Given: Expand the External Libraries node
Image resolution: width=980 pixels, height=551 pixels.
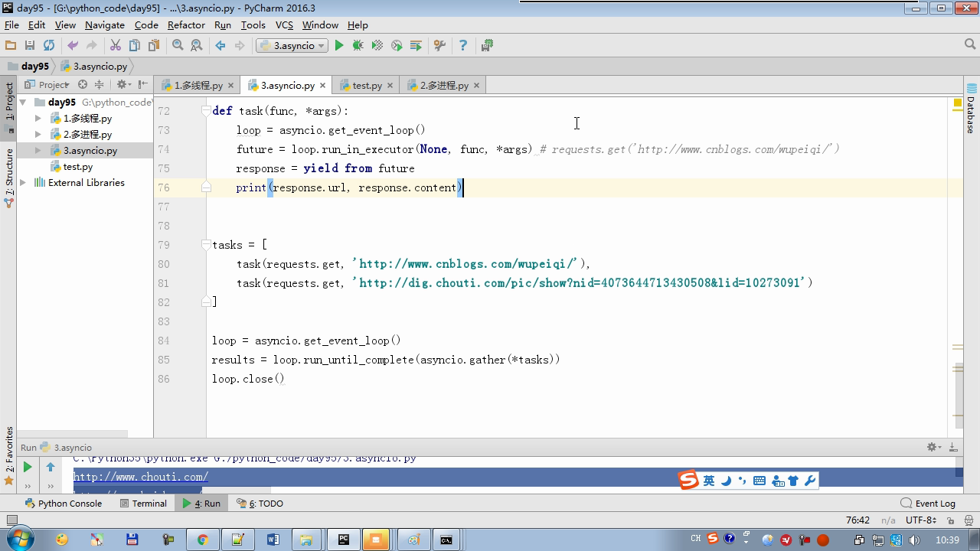Looking at the screenshot, I should [x=23, y=183].
